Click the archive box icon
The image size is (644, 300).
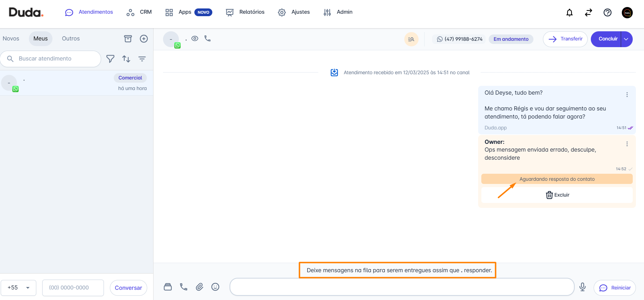(x=128, y=39)
